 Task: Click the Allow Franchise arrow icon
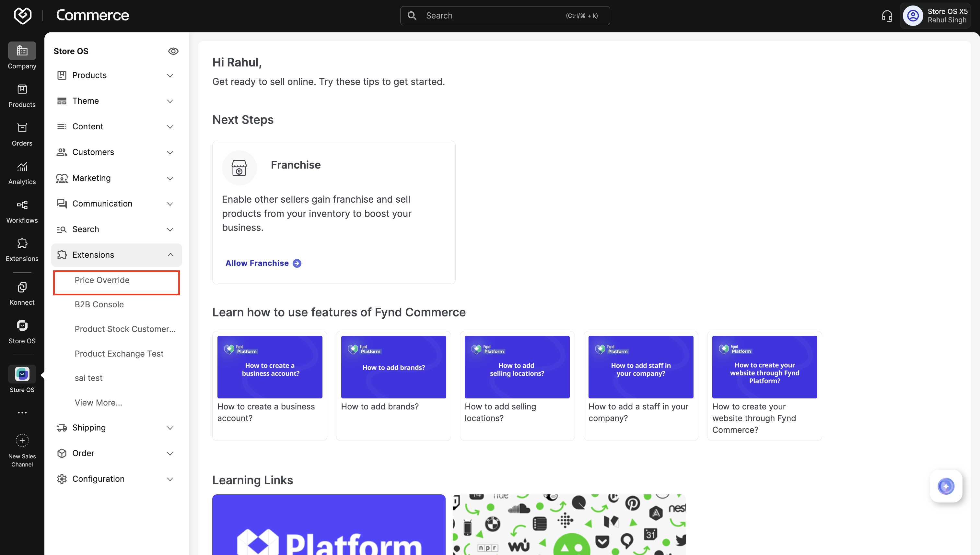click(297, 263)
